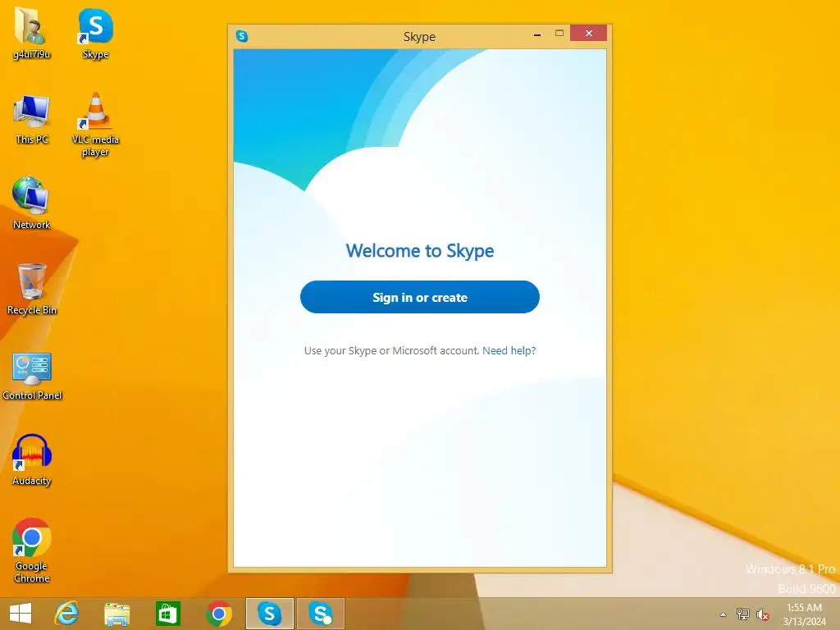This screenshot has height=630, width=840.
Task: Open Google Chrome from the taskbar
Action: click(x=218, y=614)
